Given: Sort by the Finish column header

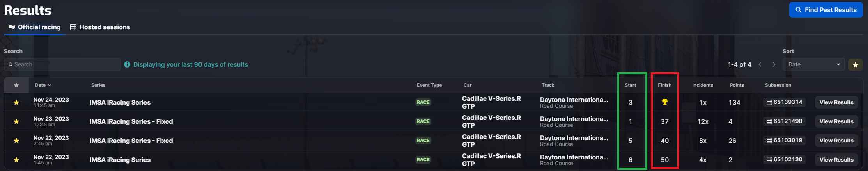Looking at the screenshot, I should 665,85.
